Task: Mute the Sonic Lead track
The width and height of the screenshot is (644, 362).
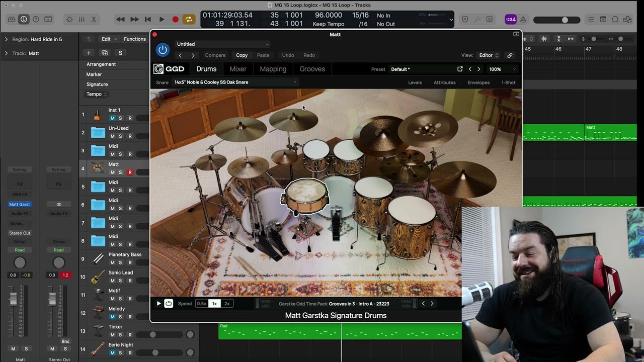Action: 112,281
